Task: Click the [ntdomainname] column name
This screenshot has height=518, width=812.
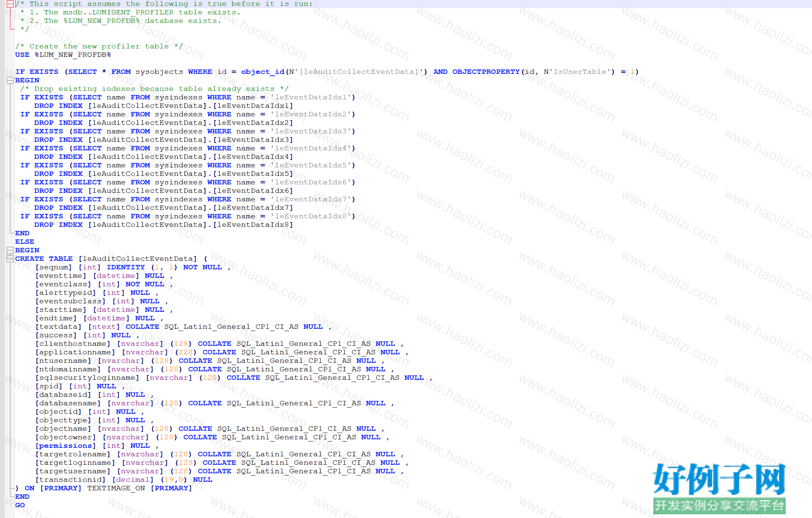Action: pyautogui.click(x=68, y=369)
